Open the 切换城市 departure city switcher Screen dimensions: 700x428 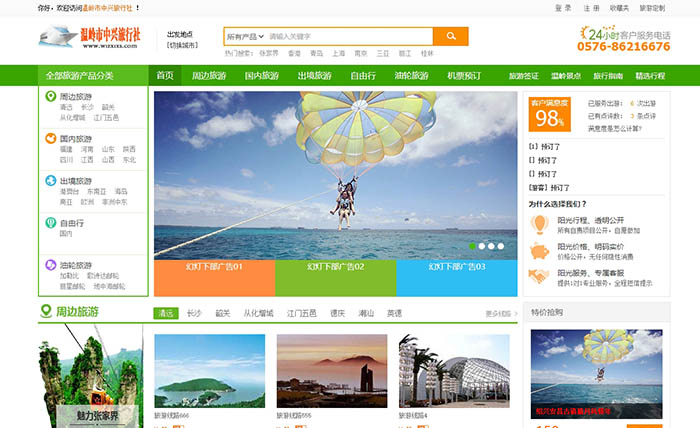point(182,46)
